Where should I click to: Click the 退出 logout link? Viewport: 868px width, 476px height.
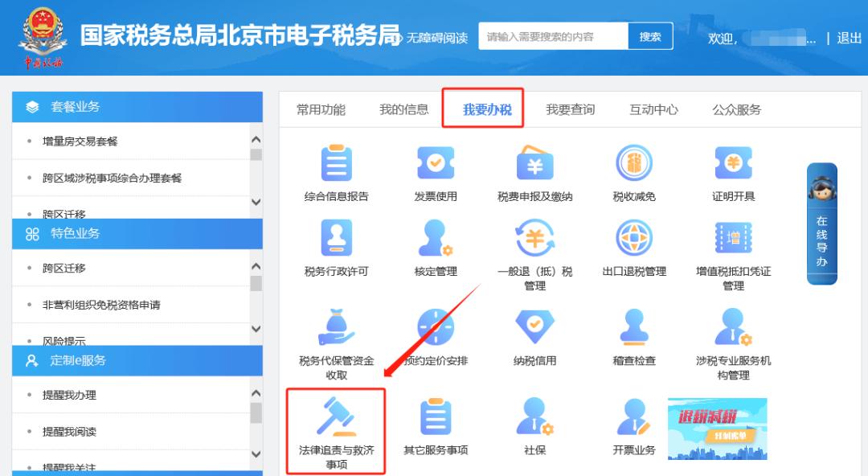[848, 39]
